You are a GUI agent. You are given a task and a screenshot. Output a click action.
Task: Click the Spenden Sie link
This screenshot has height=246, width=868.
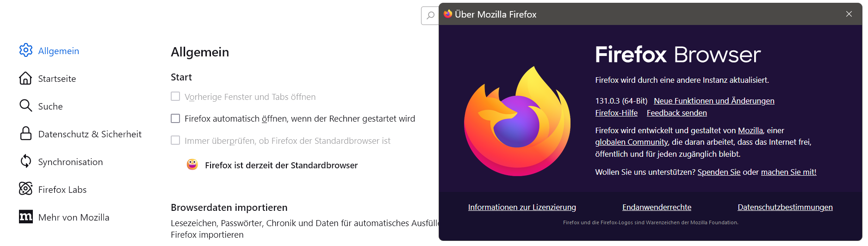(x=719, y=172)
